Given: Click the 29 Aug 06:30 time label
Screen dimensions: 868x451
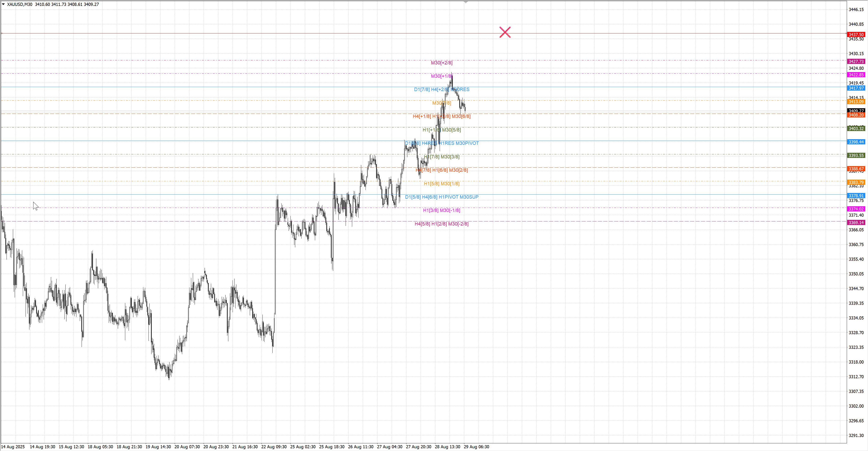Looking at the screenshot, I should click(476, 447).
